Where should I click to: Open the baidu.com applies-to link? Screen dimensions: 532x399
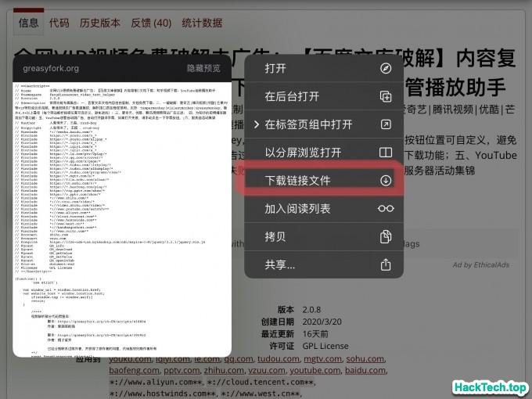[365, 371]
